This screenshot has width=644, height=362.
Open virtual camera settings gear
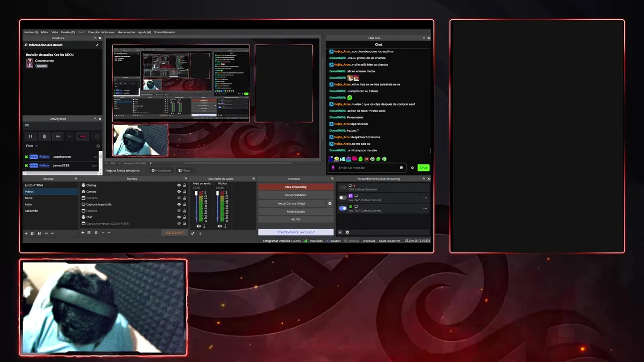coord(330,204)
